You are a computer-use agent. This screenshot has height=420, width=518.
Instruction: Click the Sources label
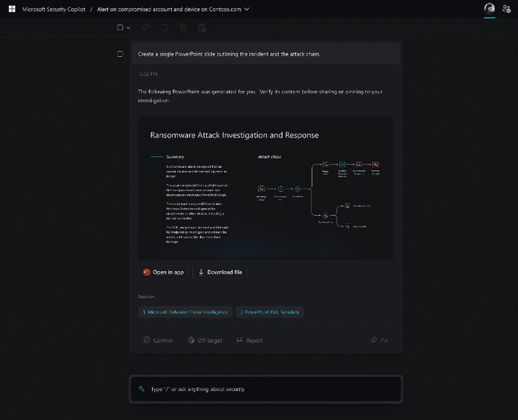(x=146, y=296)
